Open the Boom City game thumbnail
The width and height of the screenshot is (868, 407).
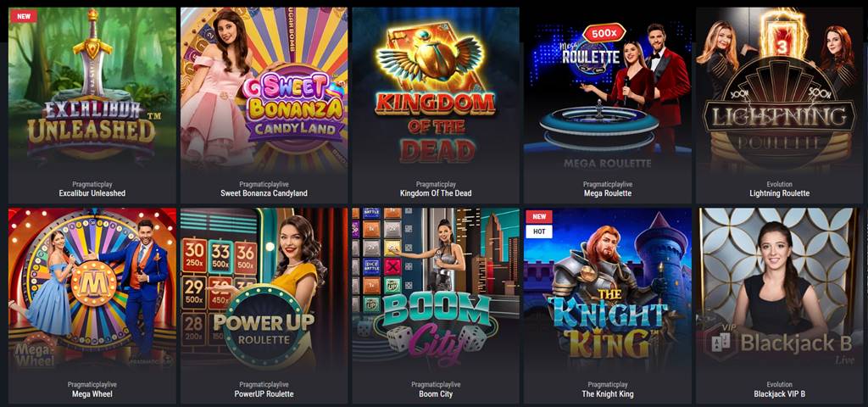click(436, 292)
